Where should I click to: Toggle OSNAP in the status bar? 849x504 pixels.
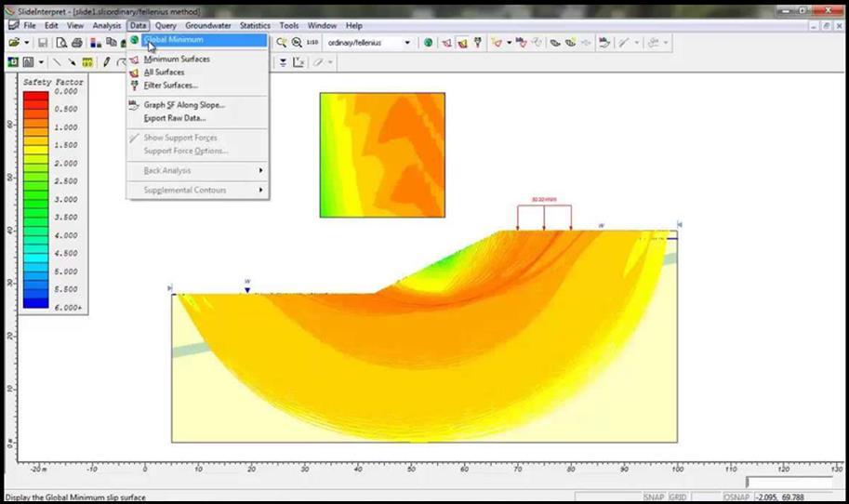pos(736,497)
